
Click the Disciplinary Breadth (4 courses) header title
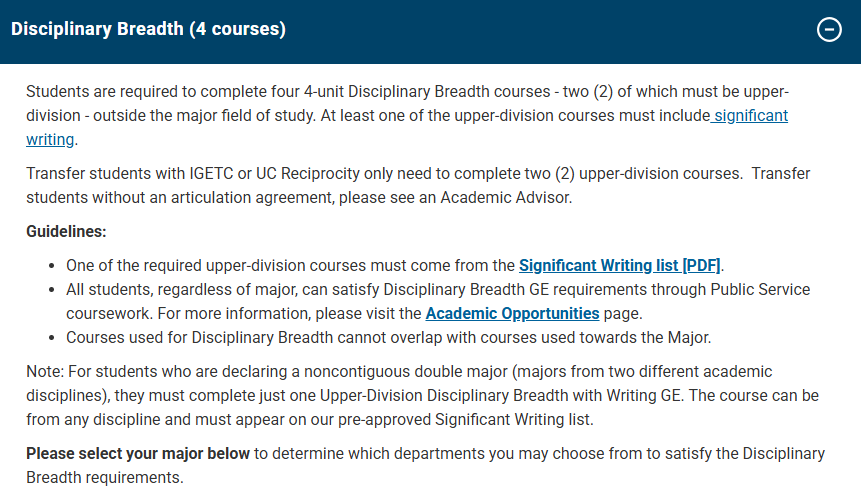148,29
